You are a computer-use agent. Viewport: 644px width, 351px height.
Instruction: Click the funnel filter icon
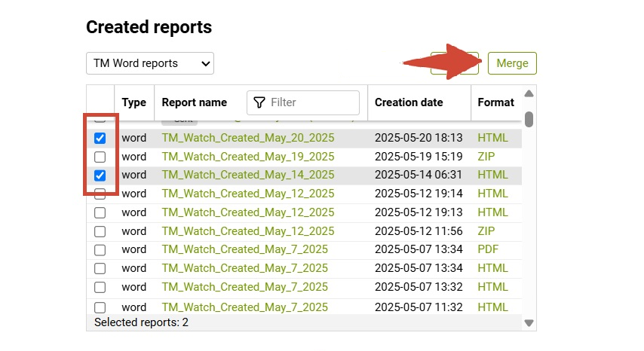point(259,102)
